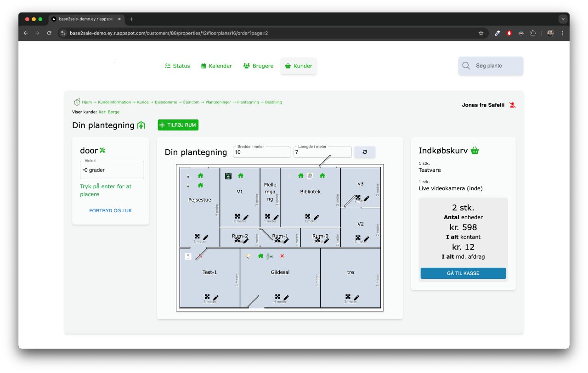Bookmark this page with the star icon

pyautogui.click(x=481, y=33)
